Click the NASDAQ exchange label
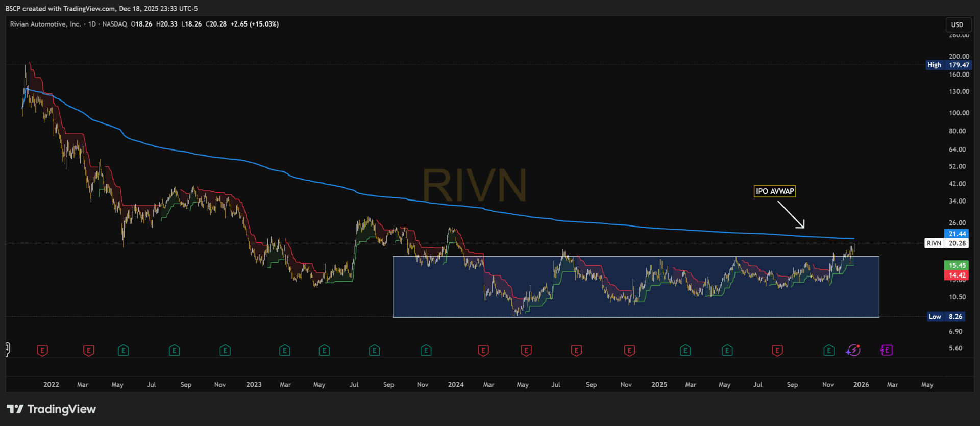Image resolution: width=980 pixels, height=426 pixels. coord(114,24)
